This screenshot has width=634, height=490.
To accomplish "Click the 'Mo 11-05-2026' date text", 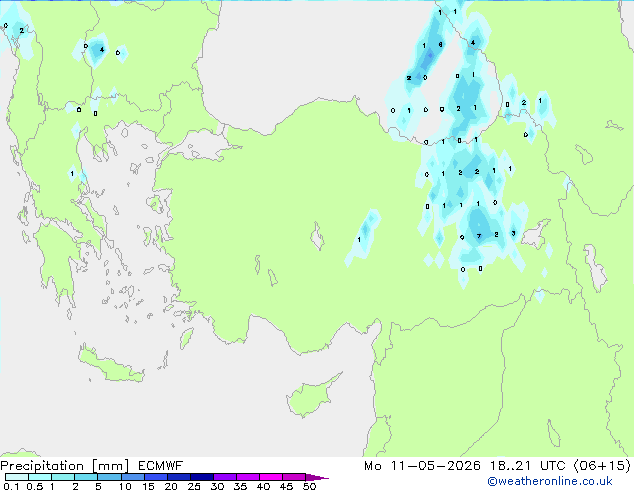I will click(422, 466).
